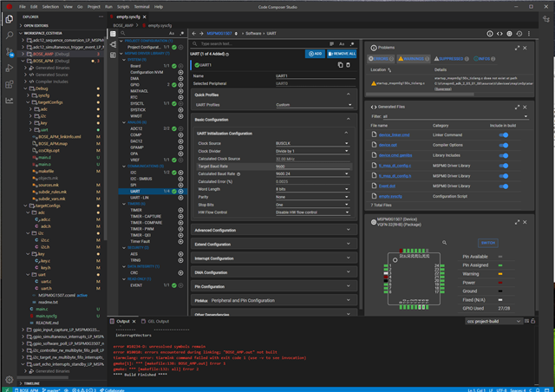The image size is (555, 392).
Task: Toggle include in build for ti_msp_dl_config.h
Action: coord(504,176)
